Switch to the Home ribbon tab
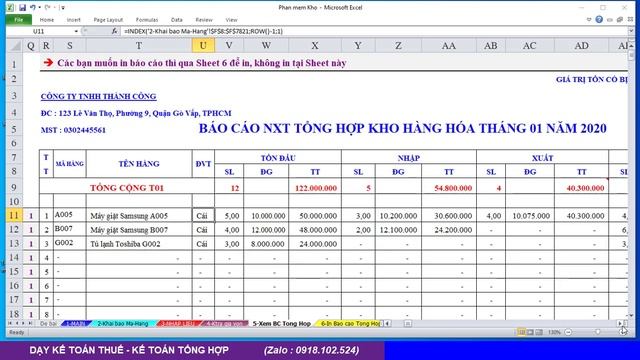This screenshot has height=360, width=640. (x=47, y=20)
